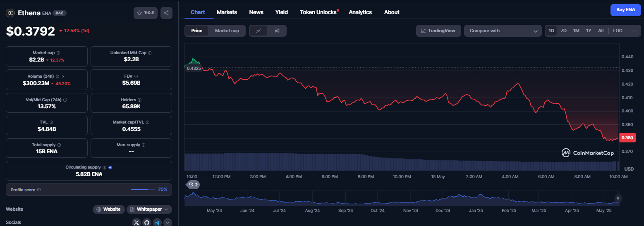Toggle the LOG scale option
644x226 pixels.
[x=618, y=31]
